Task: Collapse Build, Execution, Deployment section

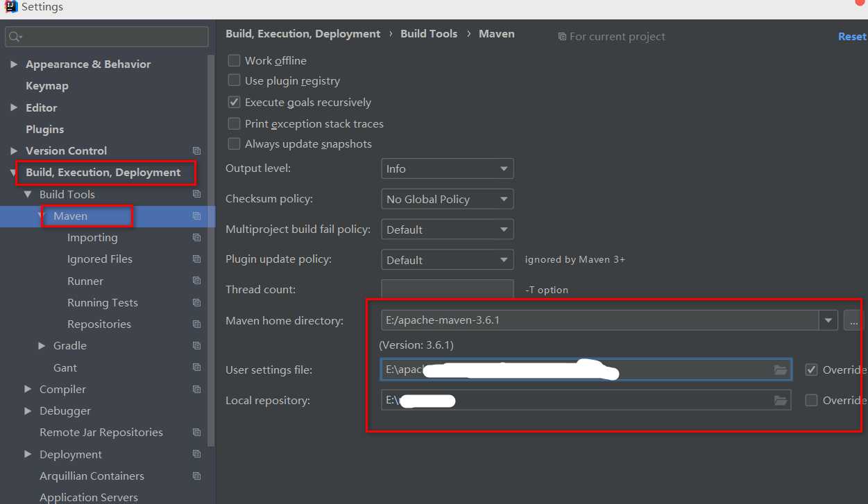Action: pyautogui.click(x=14, y=173)
